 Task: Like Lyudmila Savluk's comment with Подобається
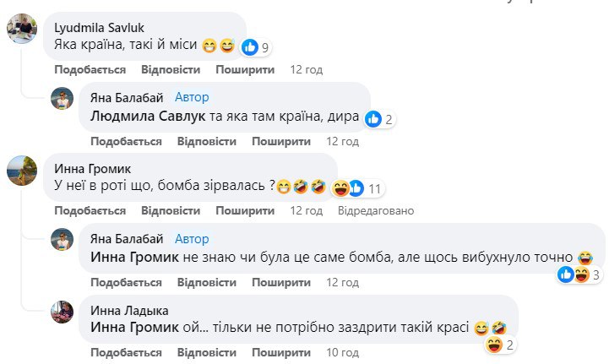[x=90, y=69]
